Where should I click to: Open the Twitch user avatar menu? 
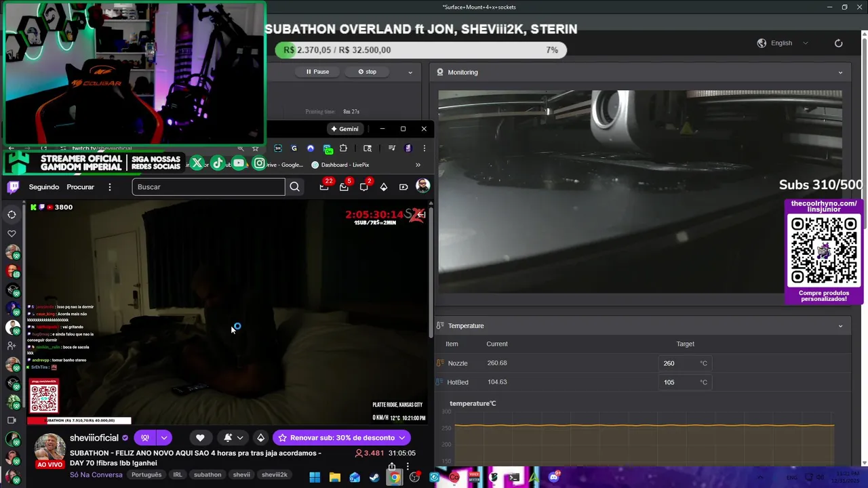point(422,186)
